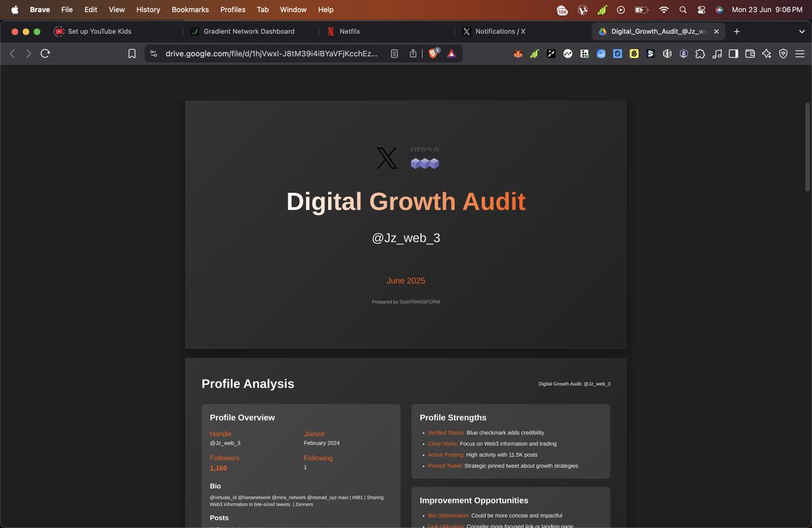Go back to the previous page
The height and width of the screenshot is (528, 812).
coord(12,53)
